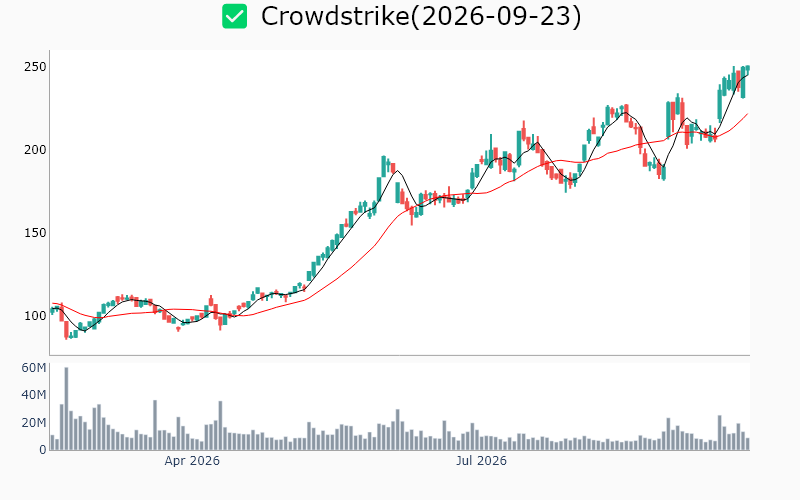Select the lowest red candlestick below 100
Viewport: 800px width, 500px height.
66,330
